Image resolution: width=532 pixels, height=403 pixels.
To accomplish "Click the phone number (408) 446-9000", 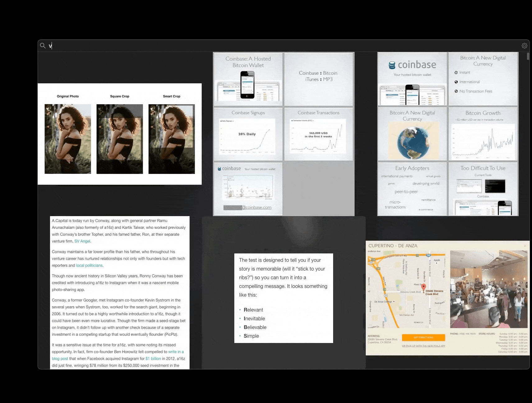I will [x=467, y=334].
